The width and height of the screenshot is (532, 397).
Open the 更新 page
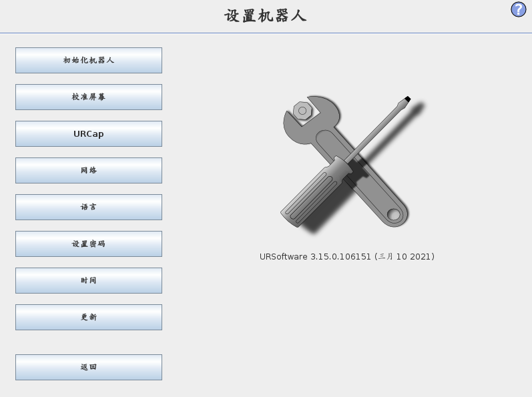(x=89, y=318)
